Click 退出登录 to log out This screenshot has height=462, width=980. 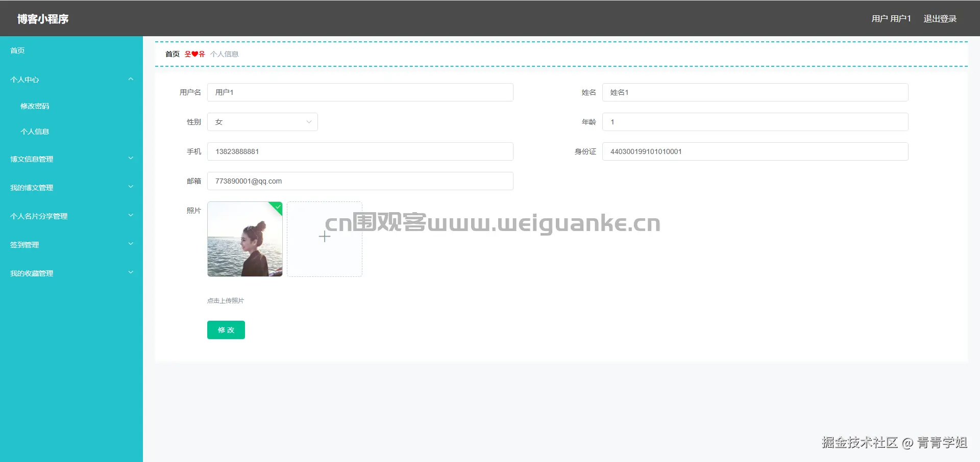(940, 19)
